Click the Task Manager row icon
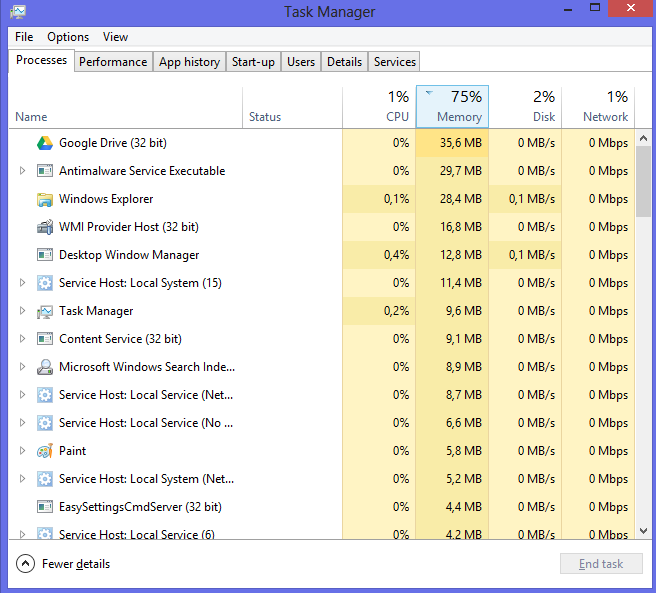Image resolution: width=656 pixels, height=593 pixels. click(45, 311)
